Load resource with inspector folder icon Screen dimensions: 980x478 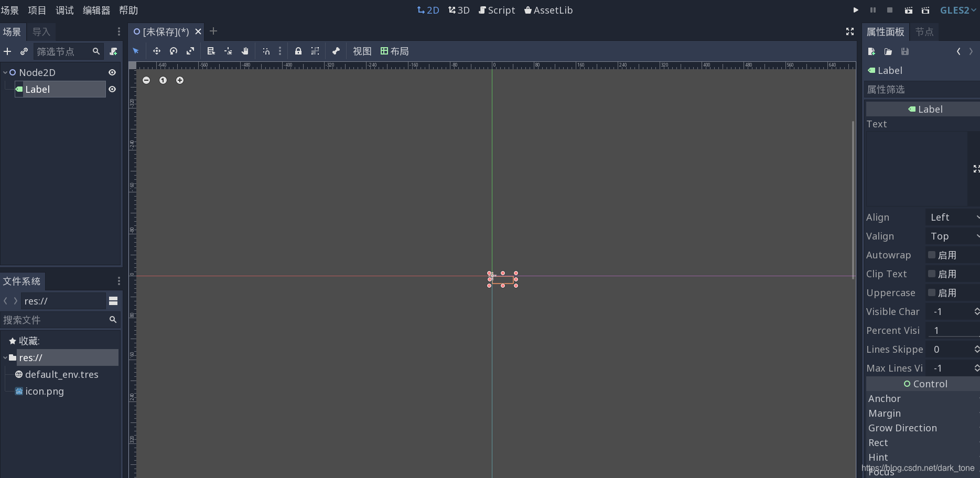[888, 51]
